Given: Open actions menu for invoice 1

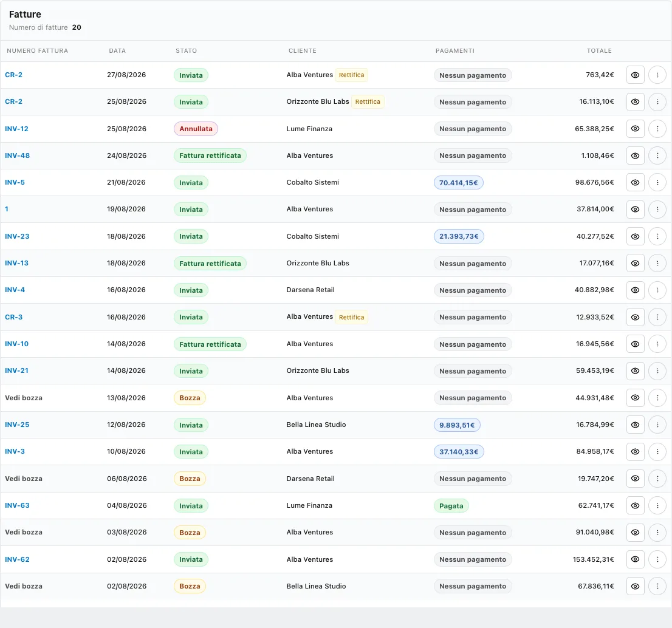Looking at the screenshot, I should tap(657, 209).
